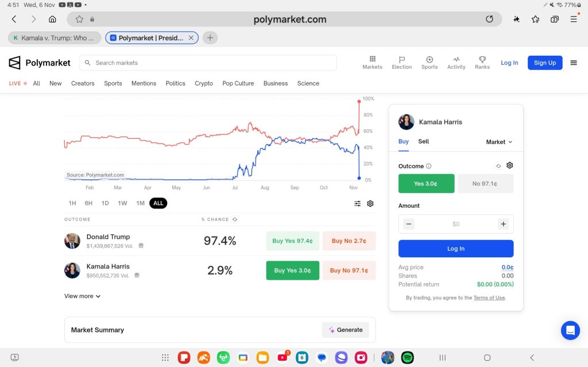Open the Business category

pos(276,83)
